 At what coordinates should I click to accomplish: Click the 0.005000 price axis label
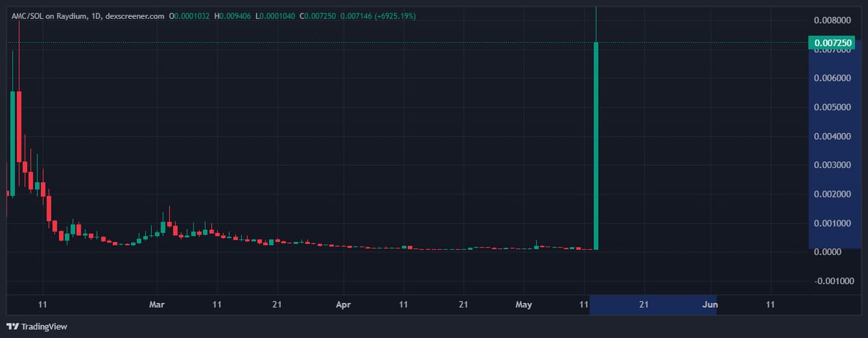tap(833, 107)
